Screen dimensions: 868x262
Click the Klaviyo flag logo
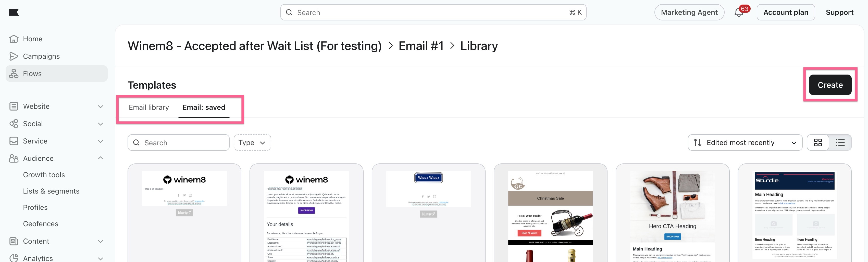pos(14,13)
